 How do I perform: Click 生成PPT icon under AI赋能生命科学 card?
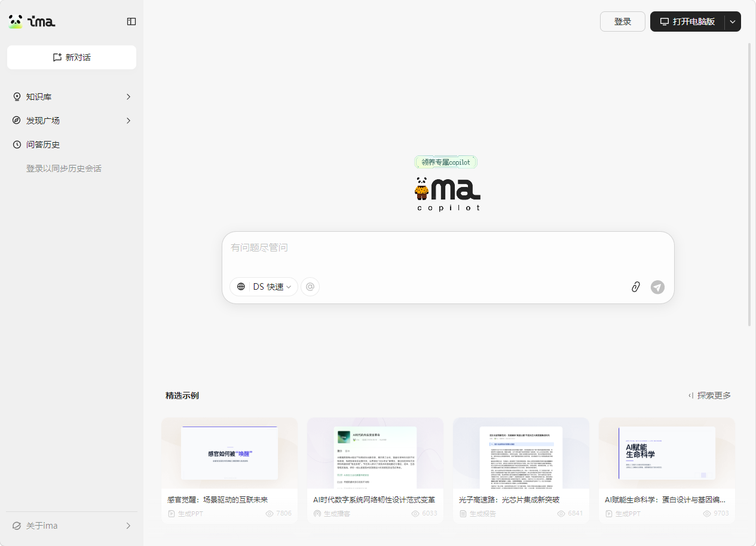tap(609, 514)
